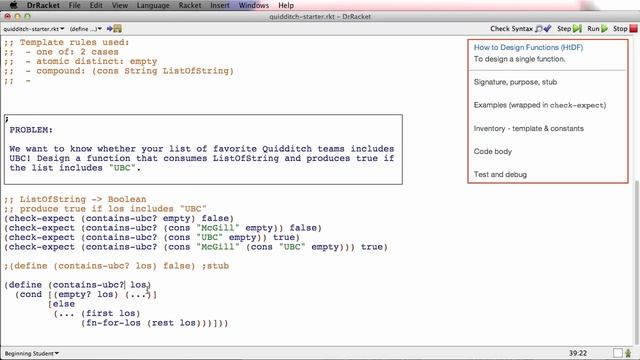Click the ';; ListOfString -> Boolean' signature line

(75, 199)
